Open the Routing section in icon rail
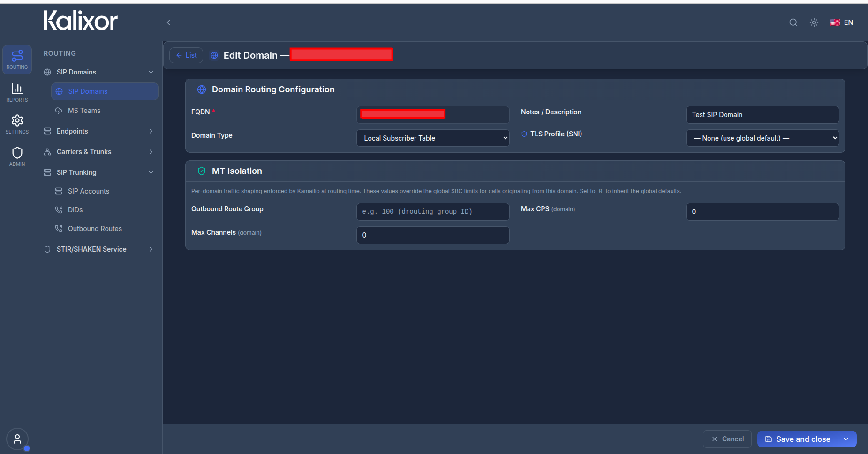868x454 pixels. 17,60
